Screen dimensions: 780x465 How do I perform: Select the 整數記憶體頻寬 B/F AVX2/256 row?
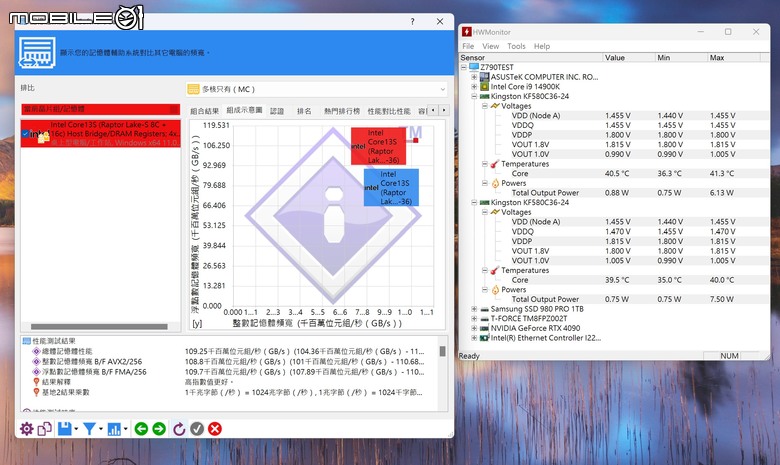coord(229,362)
